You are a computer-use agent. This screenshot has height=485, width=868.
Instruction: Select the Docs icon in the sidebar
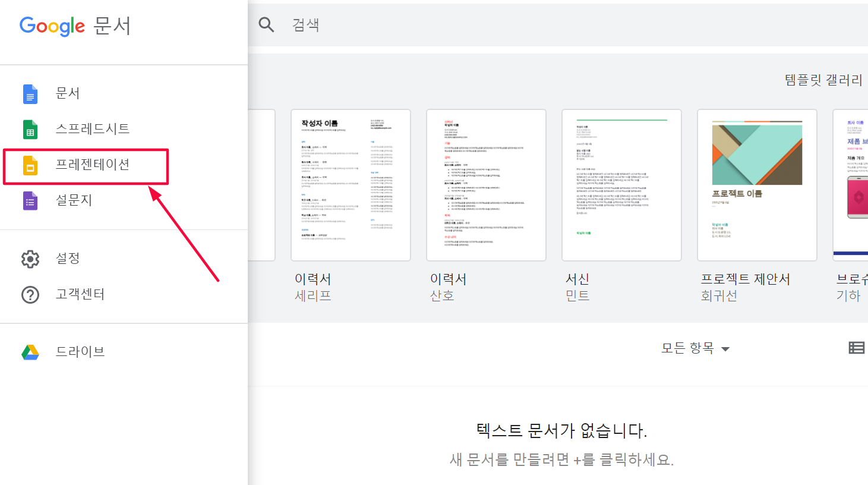click(30, 93)
